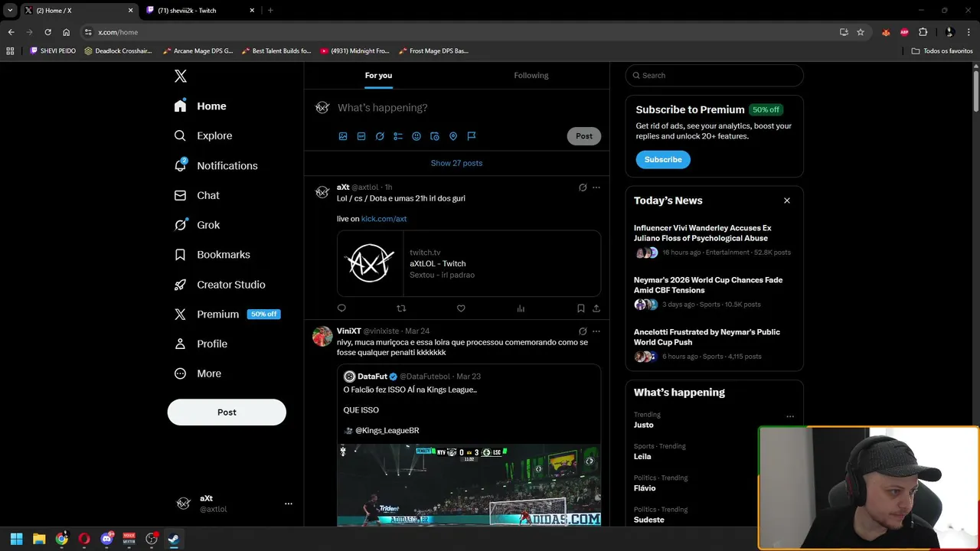Viewport: 980px width, 551px height.
Task: Open quoted DataFut post header
Action: [412, 377]
